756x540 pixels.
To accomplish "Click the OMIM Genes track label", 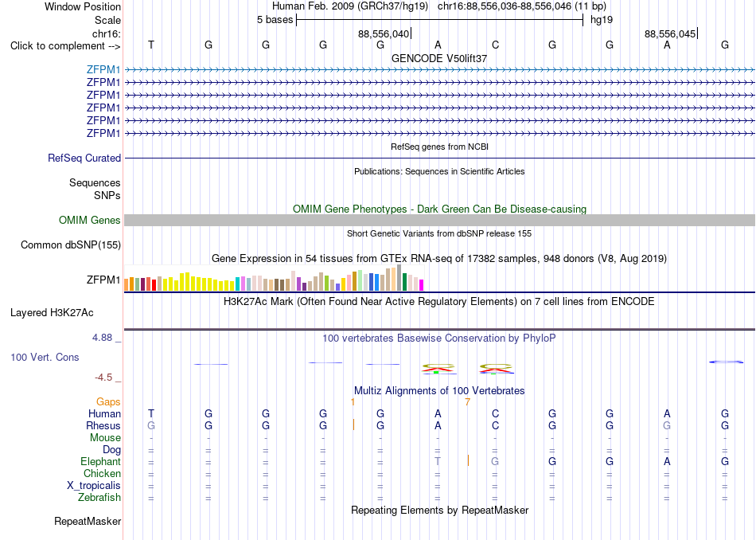I will click(x=90, y=221).
